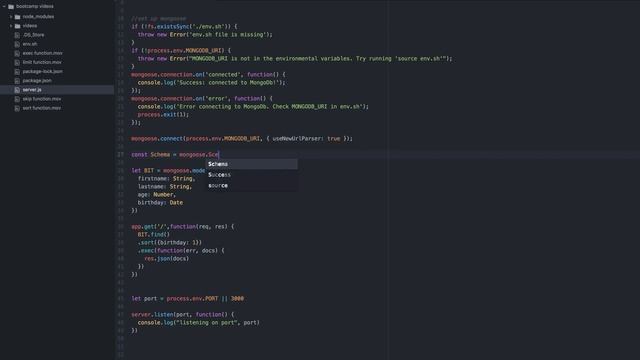Choose Success from the autocomplete popup
Viewport: 640px width, 360px height.
[251, 175]
